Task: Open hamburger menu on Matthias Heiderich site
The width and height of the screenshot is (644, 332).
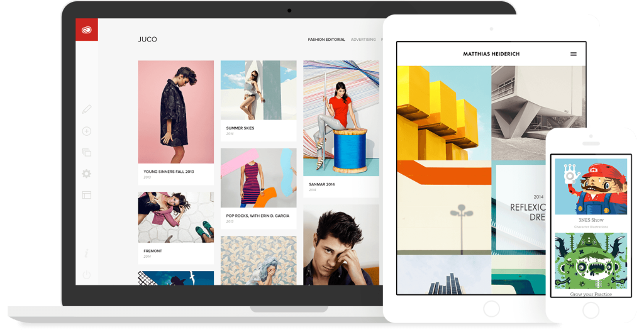Action: [574, 54]
